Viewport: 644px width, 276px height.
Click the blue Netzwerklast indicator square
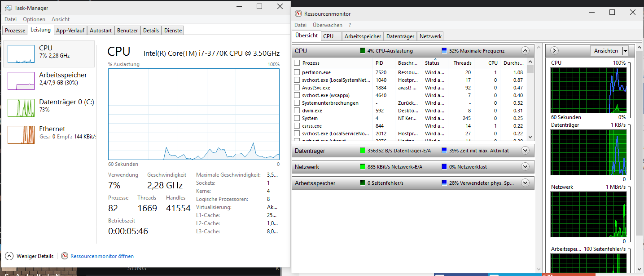pos(444,167)
